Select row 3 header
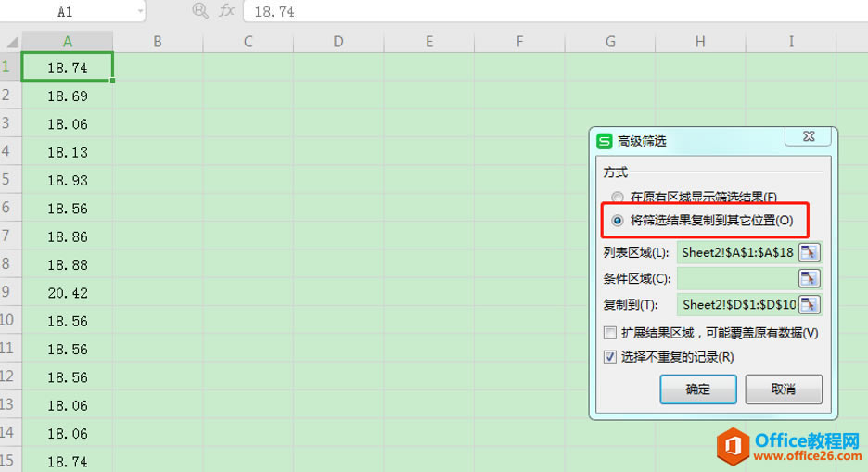The height and width of the screenshot is (472, 868). point(10,123)
